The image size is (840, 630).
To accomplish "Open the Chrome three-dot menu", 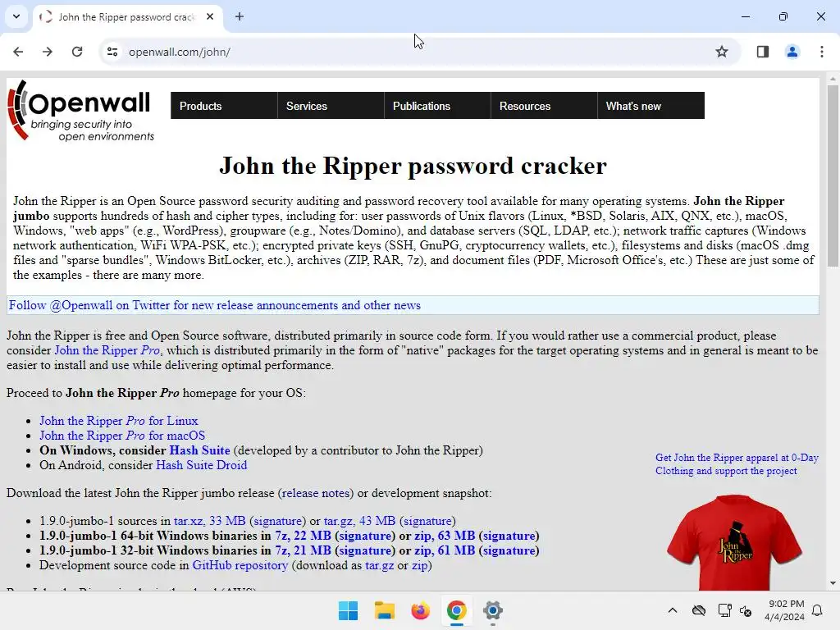I will point(821,52).
